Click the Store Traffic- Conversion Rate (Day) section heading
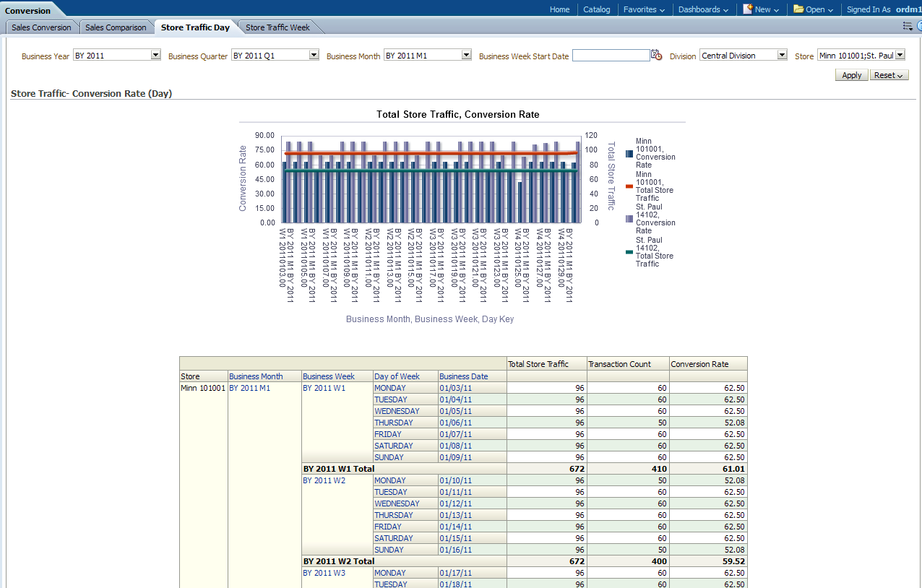The height and width of the screenshot is (588, 922). [x=91, y=94]
